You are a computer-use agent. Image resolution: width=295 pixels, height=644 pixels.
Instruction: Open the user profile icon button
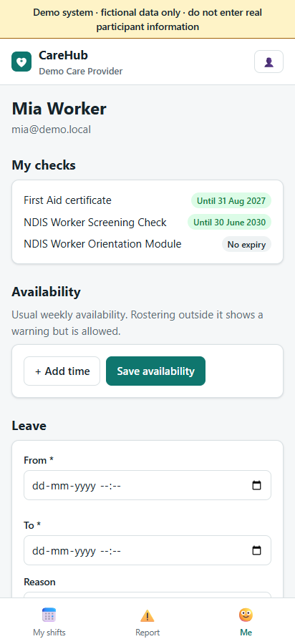tap(269, 62)
